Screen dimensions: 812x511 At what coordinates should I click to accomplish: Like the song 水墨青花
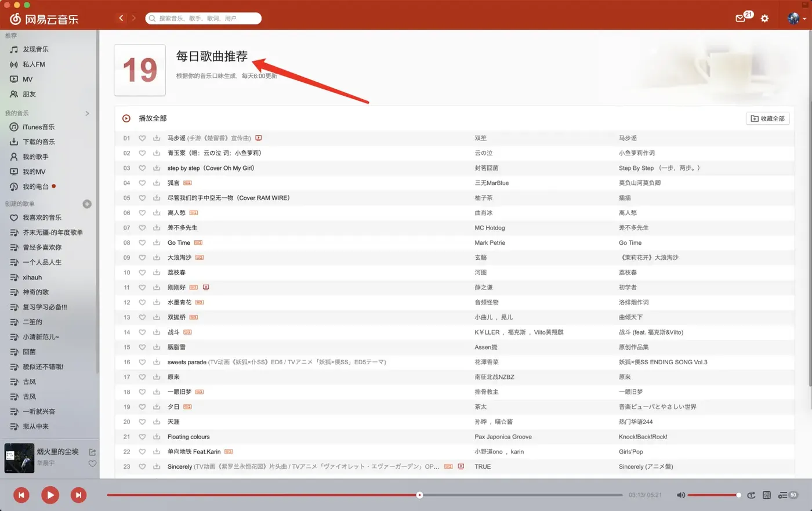[142, 302]
